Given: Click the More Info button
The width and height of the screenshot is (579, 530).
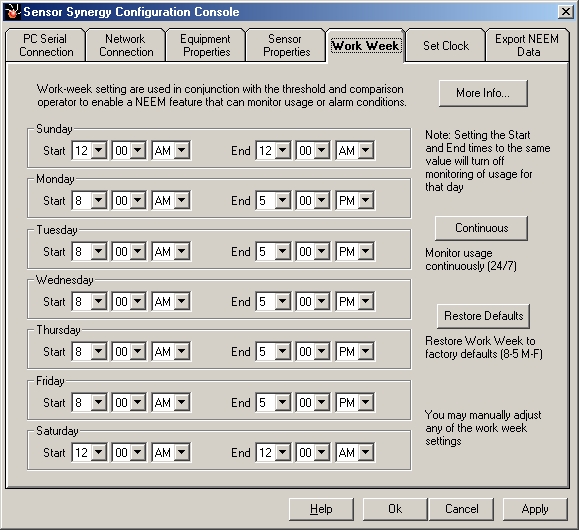Looking at the screenshot, I should click(483, 93).
